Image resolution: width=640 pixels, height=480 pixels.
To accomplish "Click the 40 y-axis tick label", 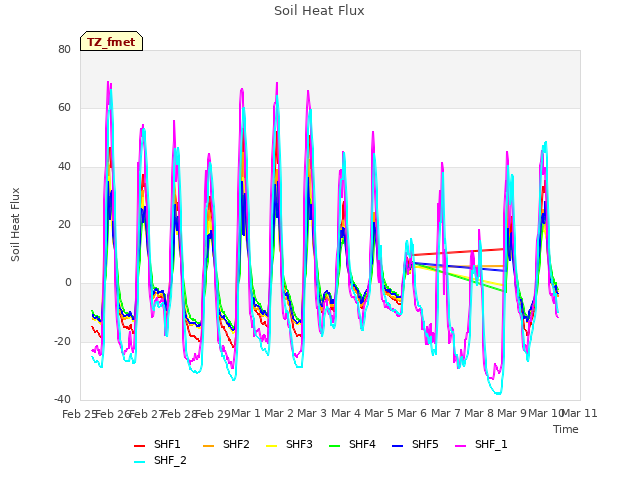I will click(64, 167).
